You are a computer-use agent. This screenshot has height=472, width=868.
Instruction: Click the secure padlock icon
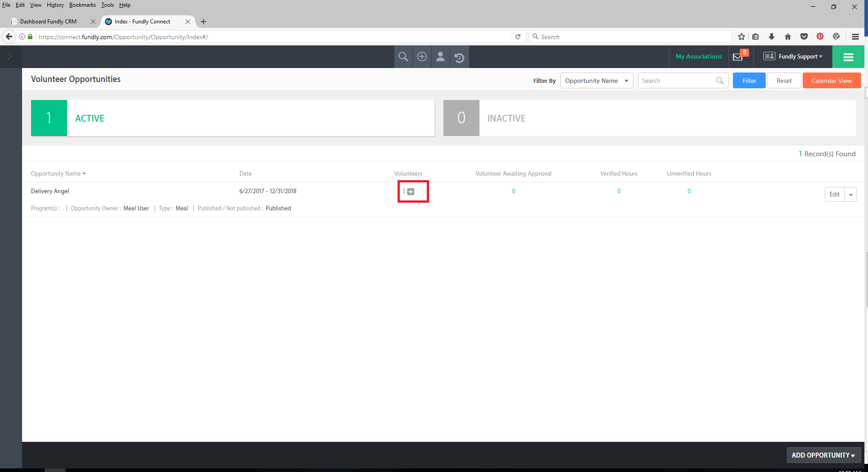[30, 37]
